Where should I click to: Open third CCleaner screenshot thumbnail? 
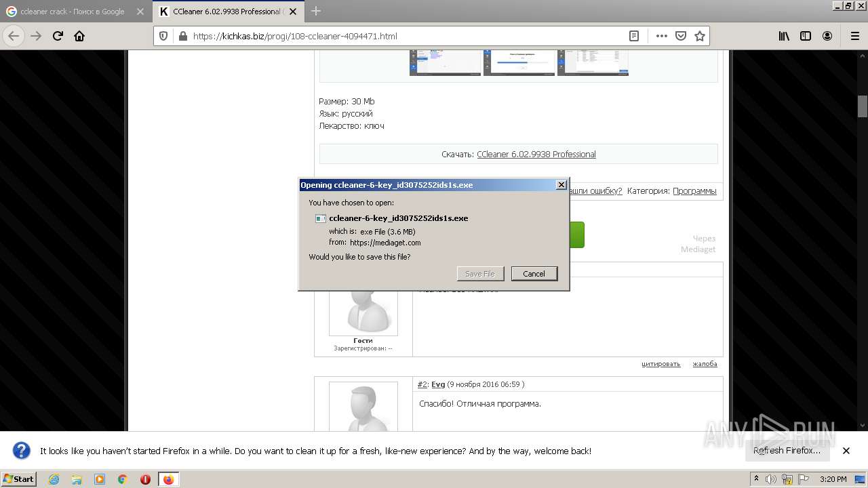point(593,62)
